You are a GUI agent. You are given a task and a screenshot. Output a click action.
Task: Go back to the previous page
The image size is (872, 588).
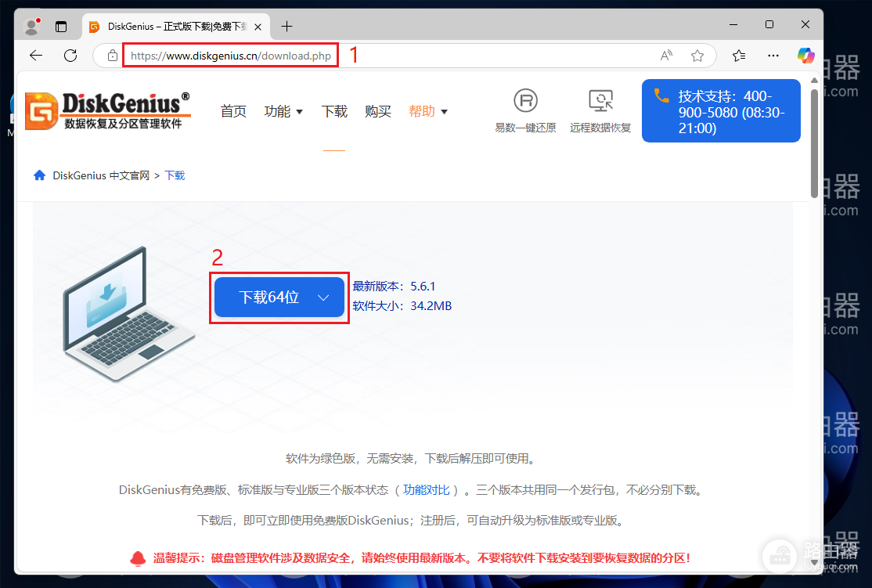[x=36, y=55]
